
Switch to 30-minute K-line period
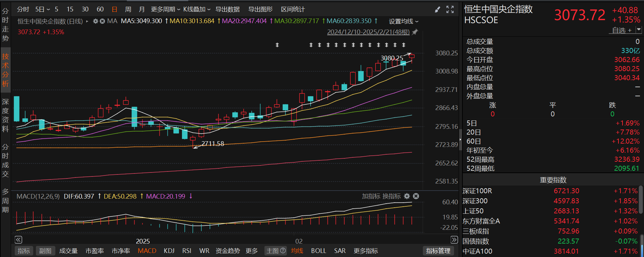point(85,9)
